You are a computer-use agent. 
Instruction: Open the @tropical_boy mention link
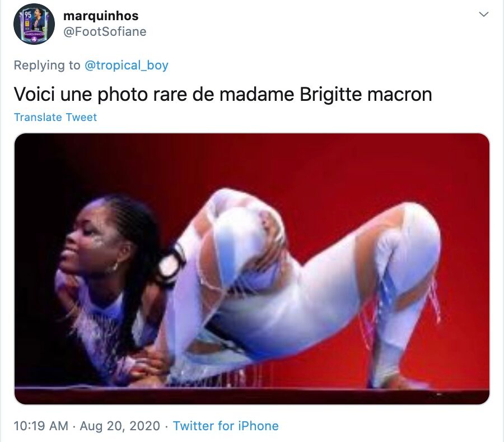[x=127, y=65]
